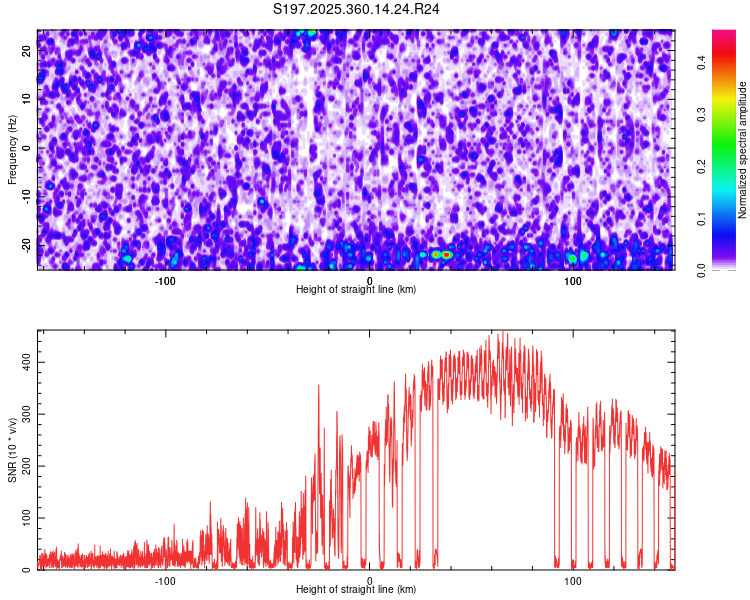Click the spectrogram's 'Height of straight line' label
Screen dimensions: 750x600
pyautogui.click(x=356, y=289)
